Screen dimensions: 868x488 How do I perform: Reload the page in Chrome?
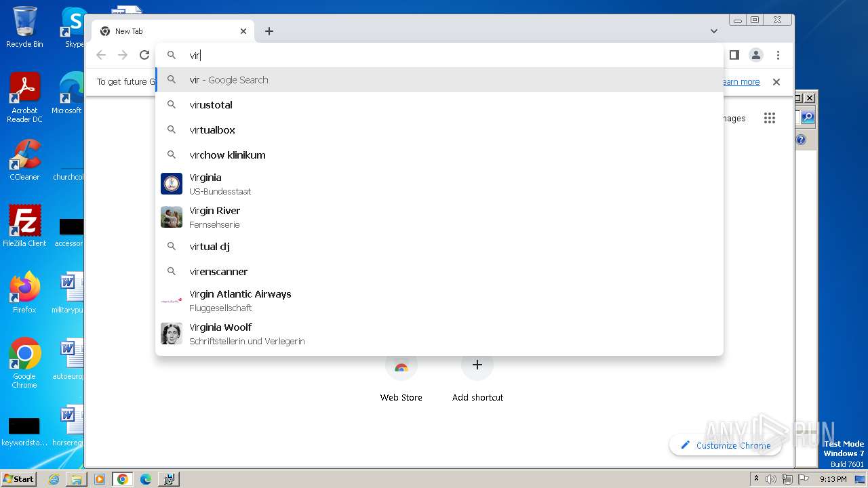coord(144,55)
